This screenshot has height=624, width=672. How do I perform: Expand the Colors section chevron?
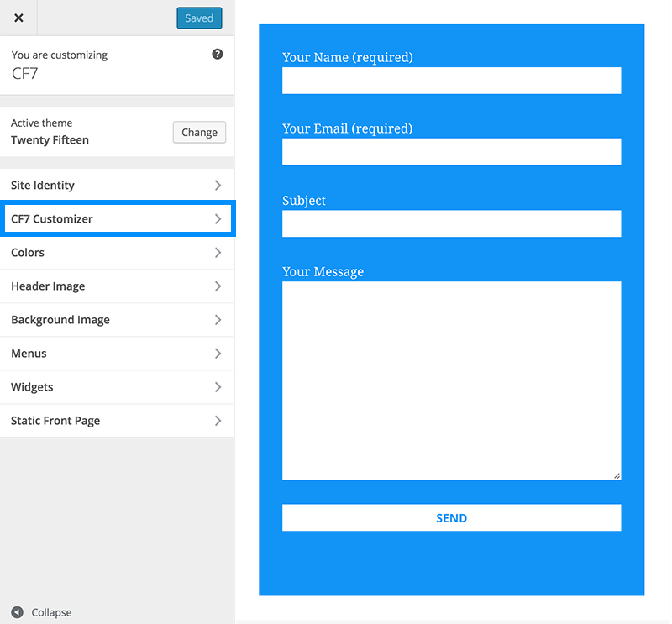[218, 253]
